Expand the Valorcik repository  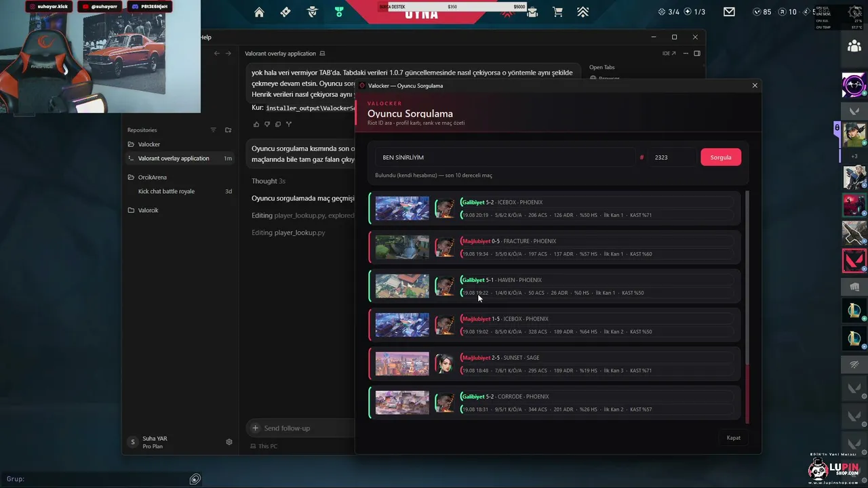tap(148, 211)
